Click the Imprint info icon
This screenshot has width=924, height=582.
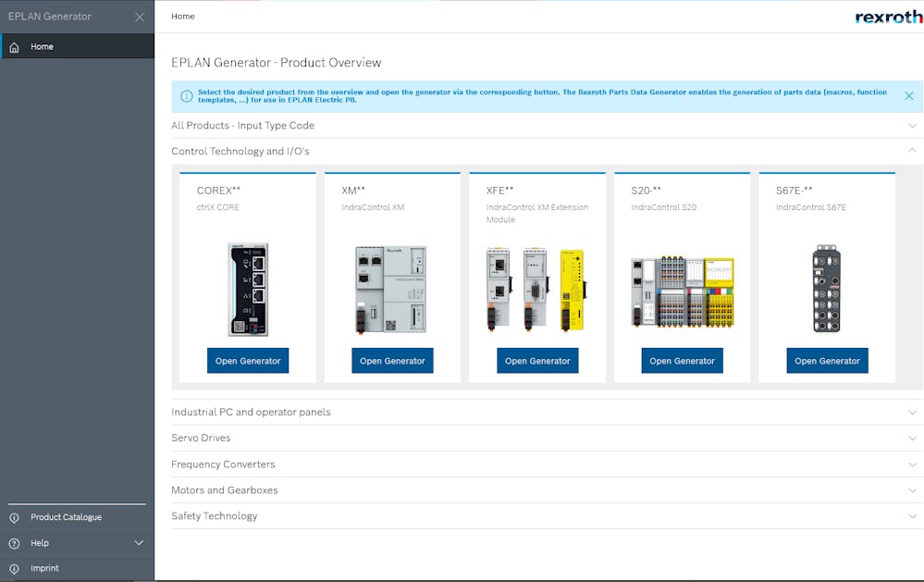pos(14,568)
